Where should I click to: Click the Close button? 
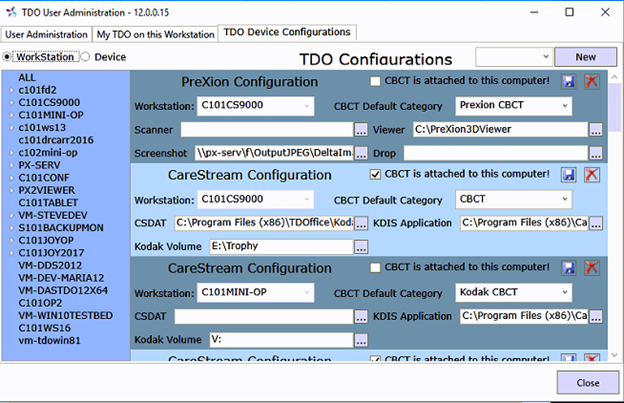587,383
